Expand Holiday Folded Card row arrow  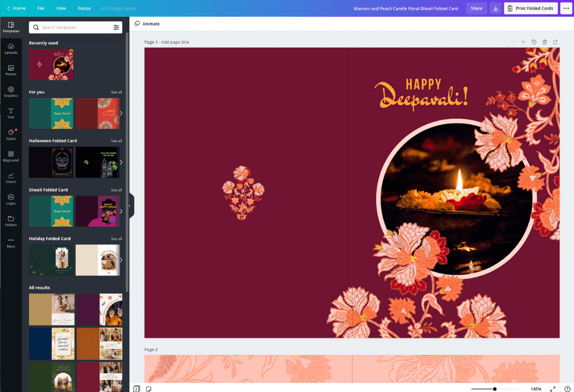pos(121,260)
